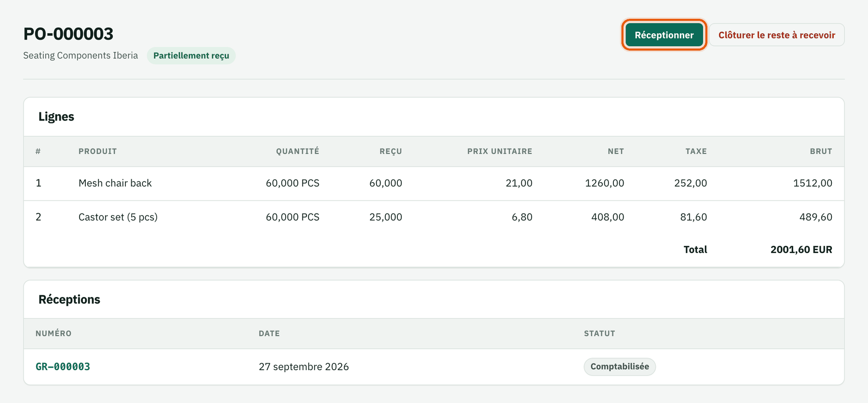Click supplier name Seating Components Iberia
Viewport: 868px width, 403px height.
pyautogui.click(x=81, y=55)
